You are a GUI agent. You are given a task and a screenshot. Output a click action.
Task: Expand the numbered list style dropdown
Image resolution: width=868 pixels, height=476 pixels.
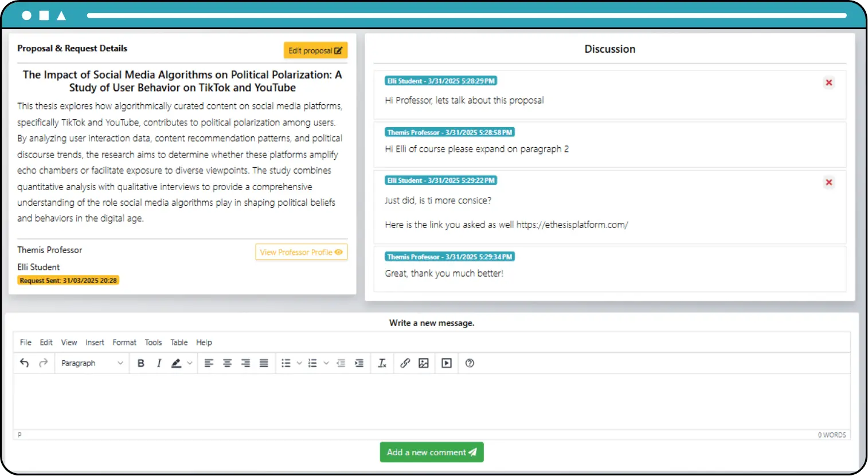click(326, 363)
